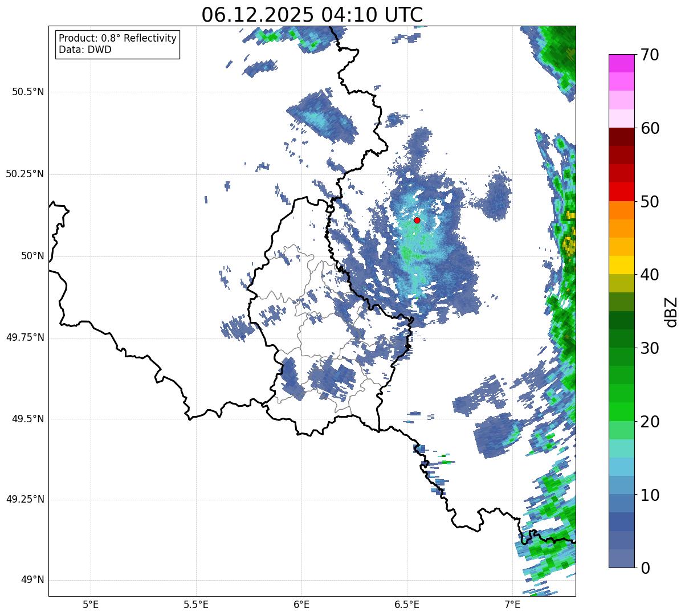The image size is (685, 616).
Task: Click the 5.5°E longitude label
Action: click(x=196, y=604)
